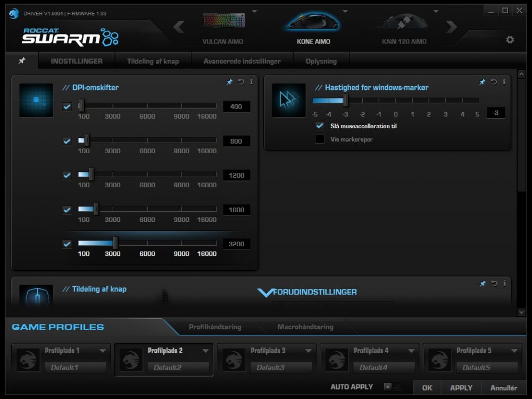The height and width of the screenshot is (399, 532).
Task: Expand Profilplads 2 dropdown arrow
Action: click(x=205, y=351)
